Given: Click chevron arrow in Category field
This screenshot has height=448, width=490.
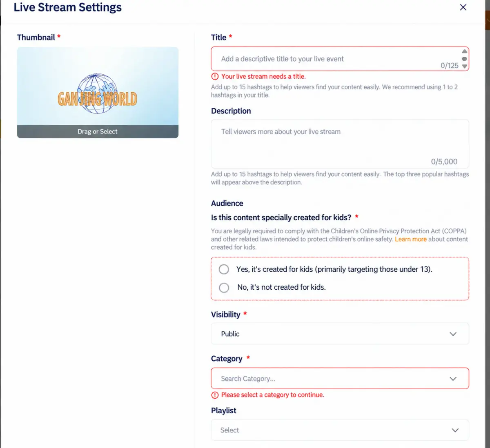Looking at the screenshot, I should click(453, 379).
